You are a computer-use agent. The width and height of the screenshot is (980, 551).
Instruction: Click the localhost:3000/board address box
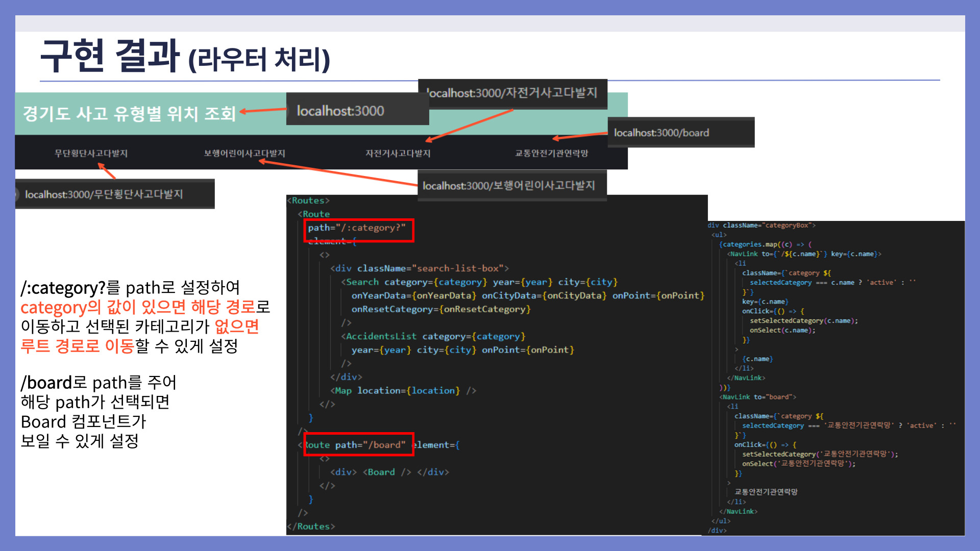pyautogui.click(x=681, y=133)
